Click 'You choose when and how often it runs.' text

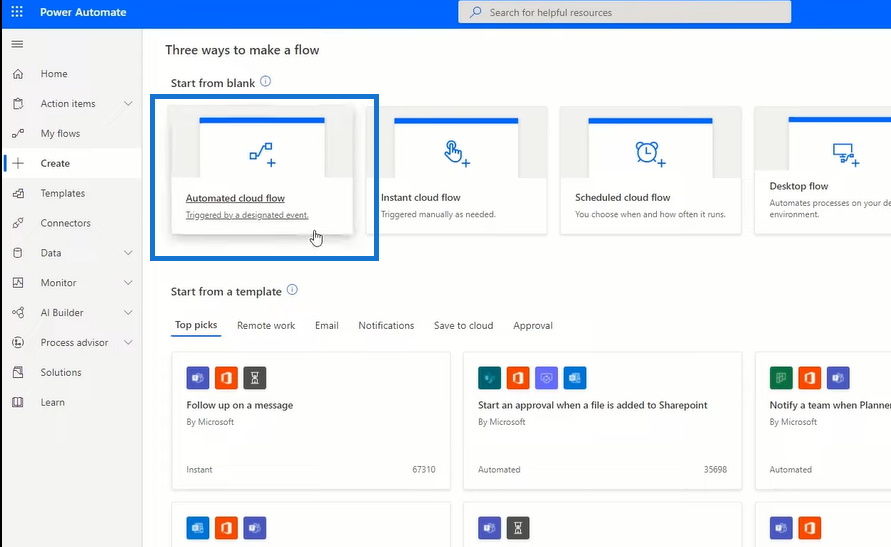650,215
